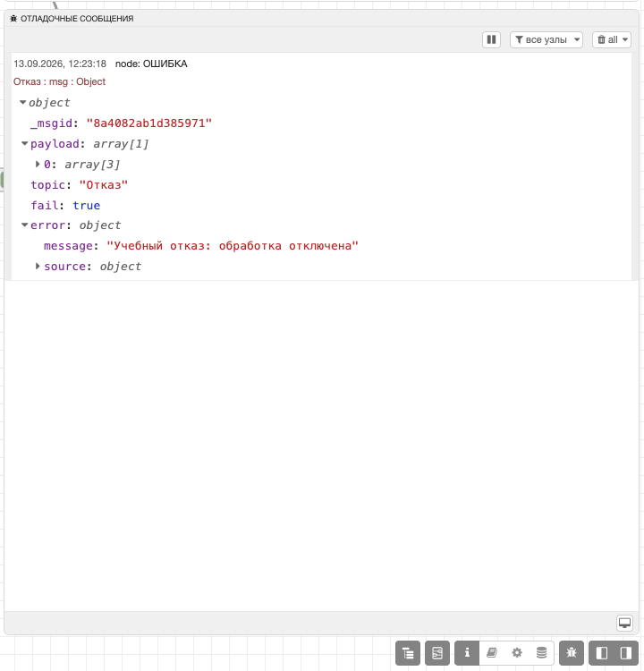Open the 'все узлы' filter dropdown

547,39
